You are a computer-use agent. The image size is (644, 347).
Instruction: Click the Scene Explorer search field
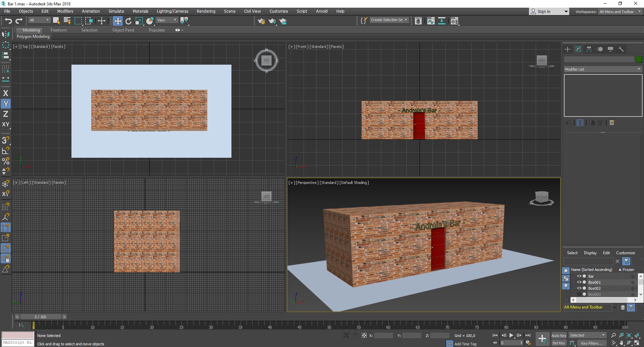pos(588,261)
